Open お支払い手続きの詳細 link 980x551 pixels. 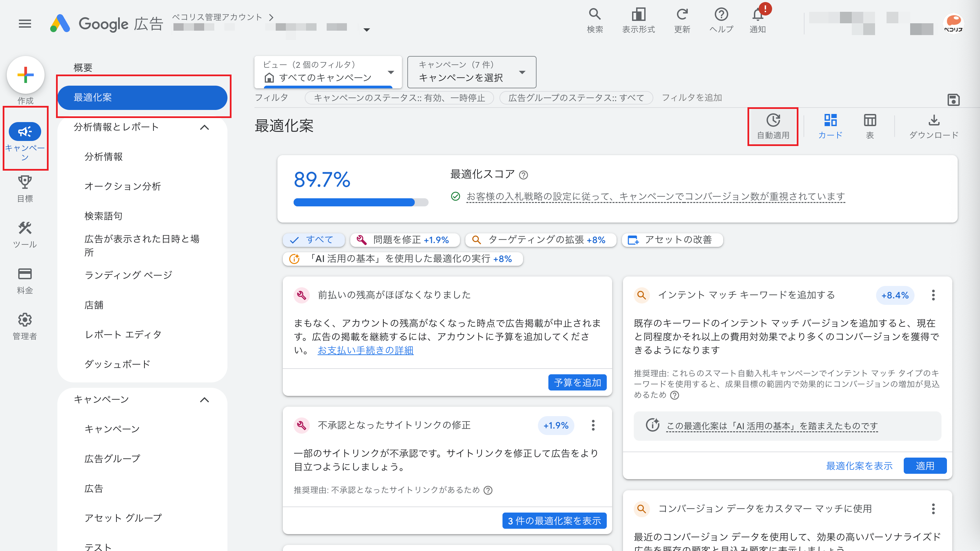point(365,350)
